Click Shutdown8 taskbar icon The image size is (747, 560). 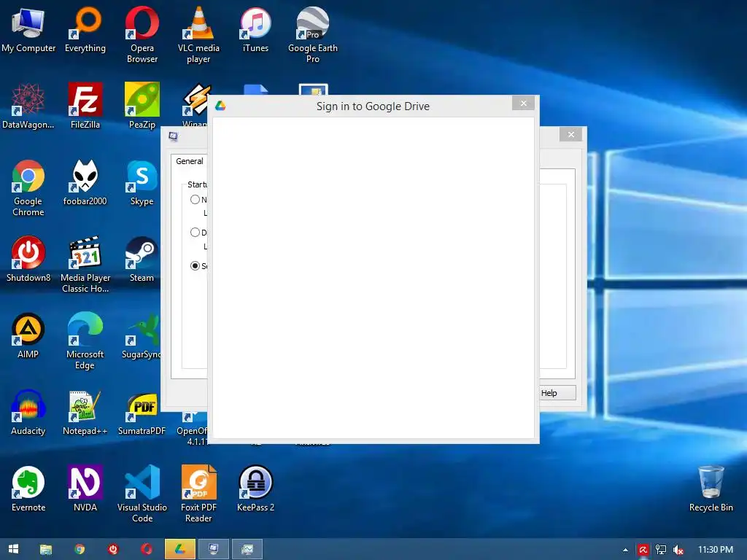(x=113, y=550)
